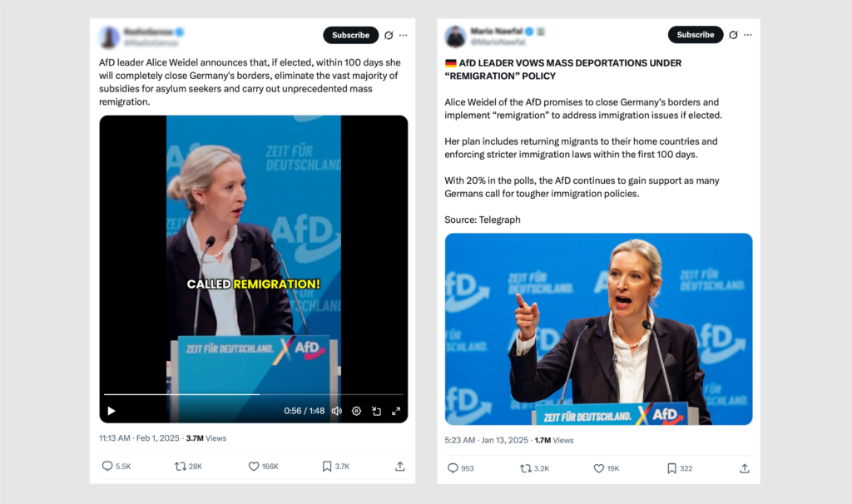852x504 pixels.
Task: Mute the video using the speaker icon
Action: [337, 411]
